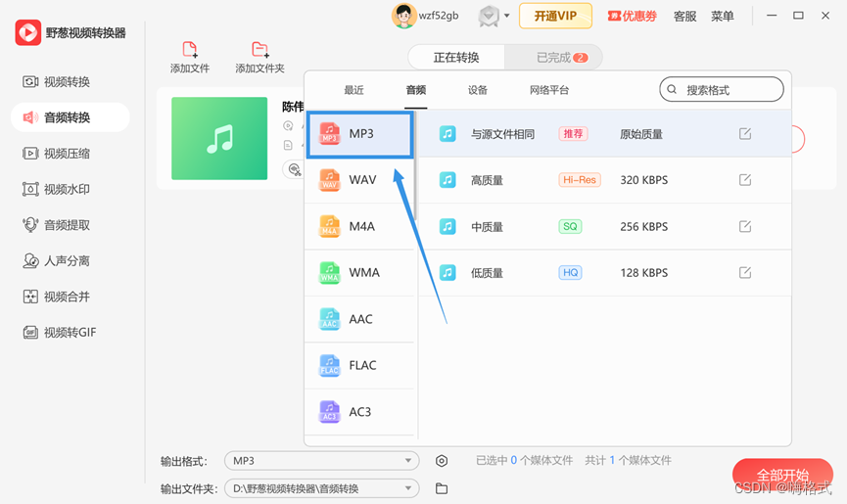Select the AC3 format
The width and height of the screenshot is (847, 504).
click(359, 412)
